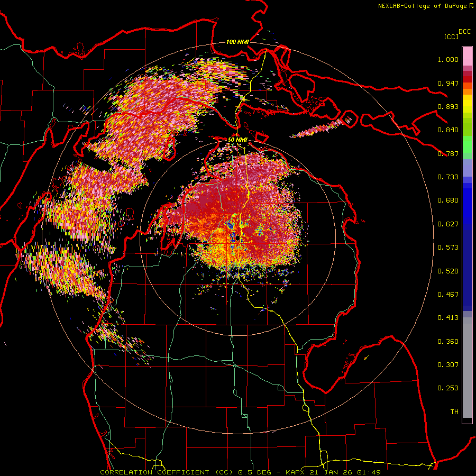
Task: Click the [CC] legend units label
Action: 452,36
